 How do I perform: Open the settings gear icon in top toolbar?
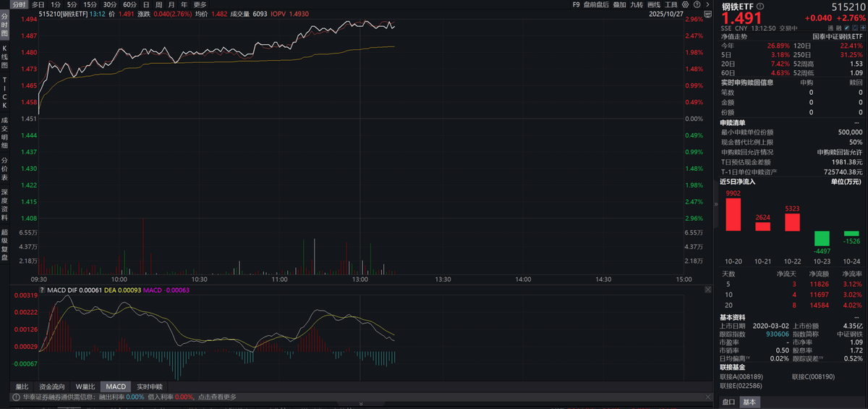(686, 4)
